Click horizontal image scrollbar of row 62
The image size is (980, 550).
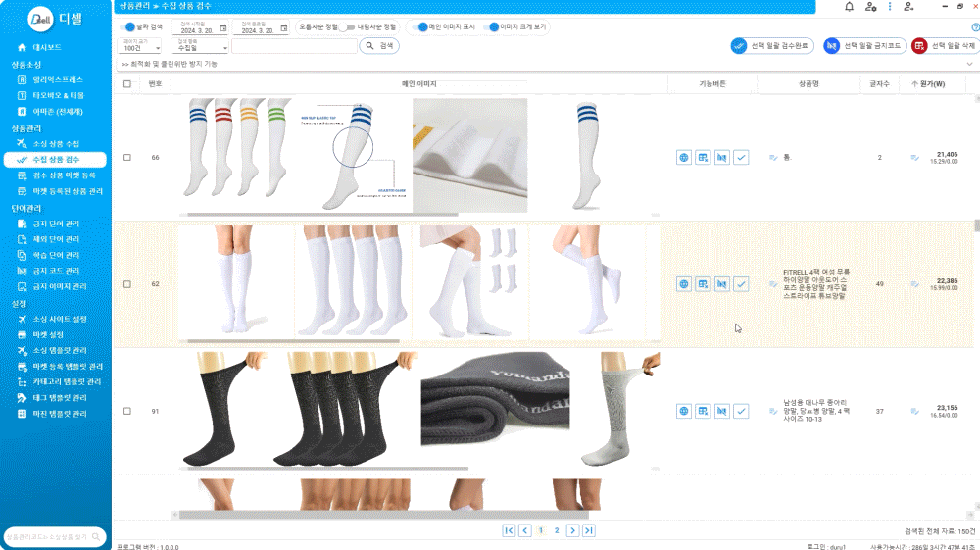(294, 341)
